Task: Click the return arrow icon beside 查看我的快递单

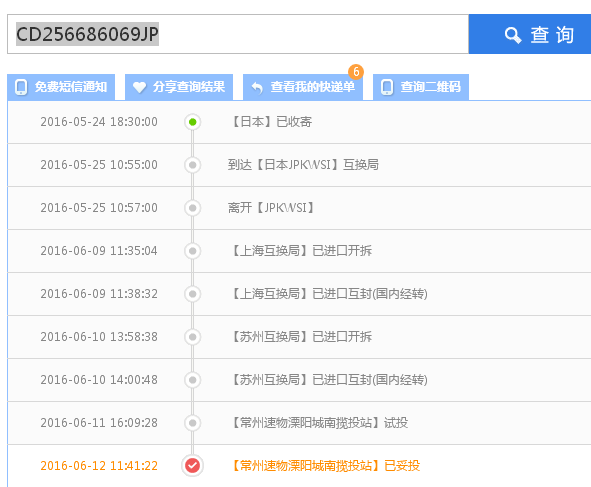Action: [x=257, y=88]
